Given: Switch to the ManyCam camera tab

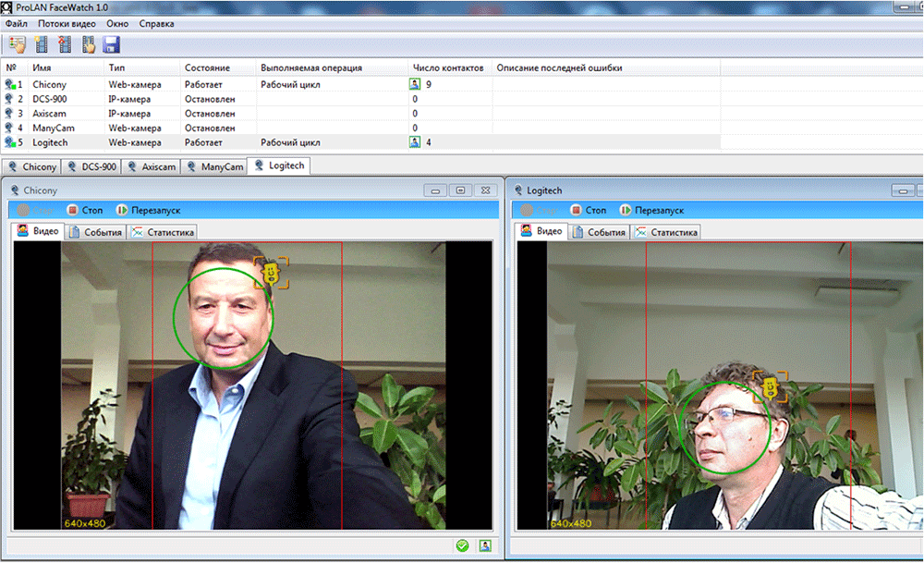Looking at the screenshot, I should click(x=214, y=166).
